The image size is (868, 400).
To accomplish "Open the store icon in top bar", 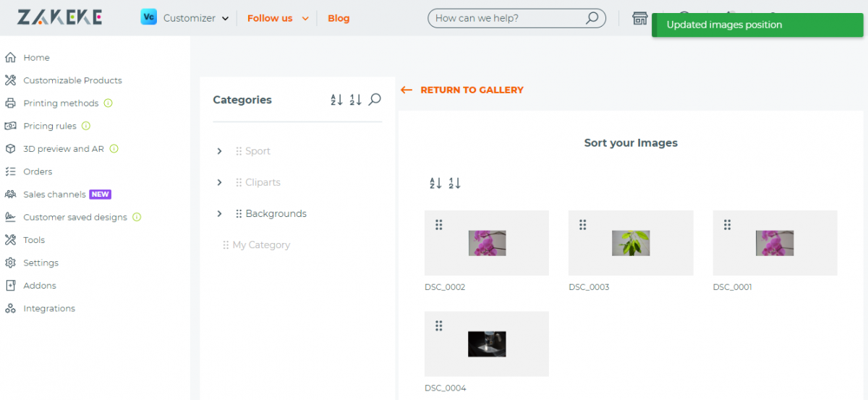I will pos(639,18).
